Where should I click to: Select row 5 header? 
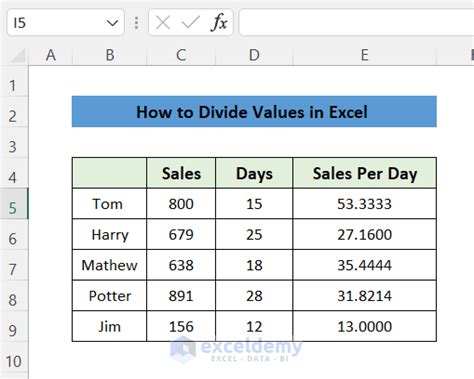(14, 204)
